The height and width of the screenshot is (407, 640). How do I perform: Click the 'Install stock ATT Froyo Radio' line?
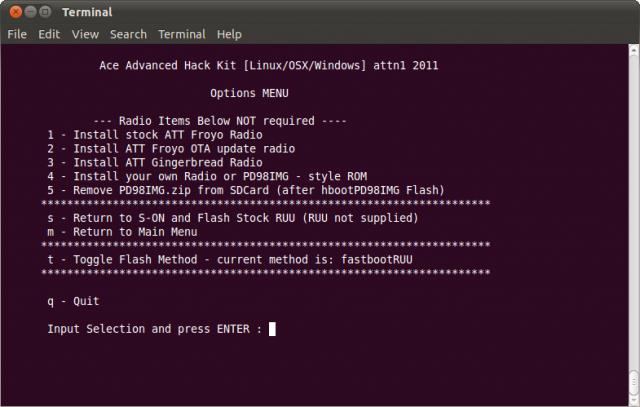(155, 135)
